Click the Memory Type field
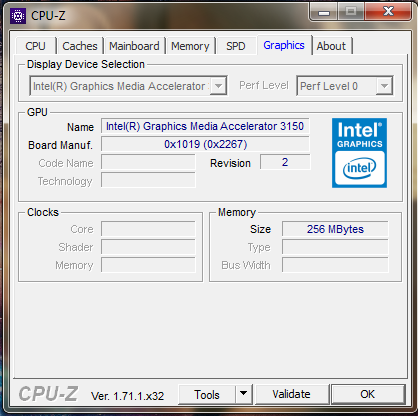The width and height of the screenshot is (418, 416). [335, 247]
